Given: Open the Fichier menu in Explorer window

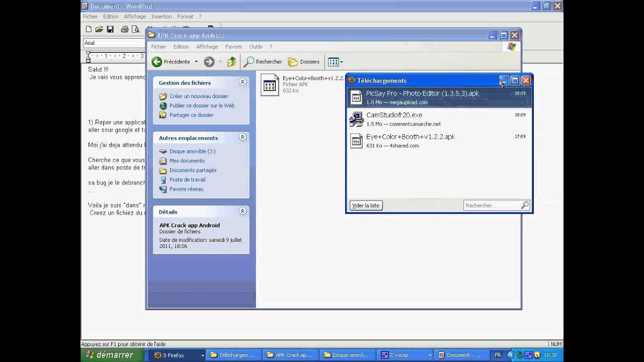Looking at the screenshot, I should pos(158,47).
